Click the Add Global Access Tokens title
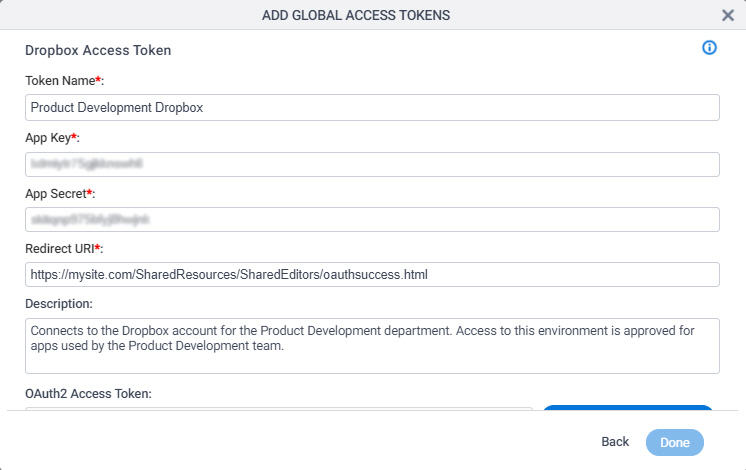Image resolution: width=746 pixels, height=470 pixels. click(x=356, y=15)
